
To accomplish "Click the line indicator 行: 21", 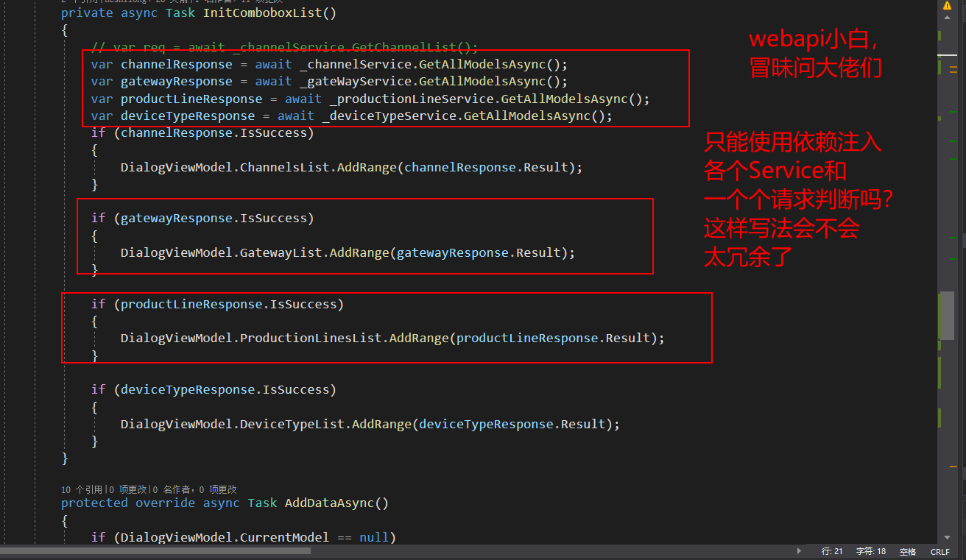I will (832, 551).
